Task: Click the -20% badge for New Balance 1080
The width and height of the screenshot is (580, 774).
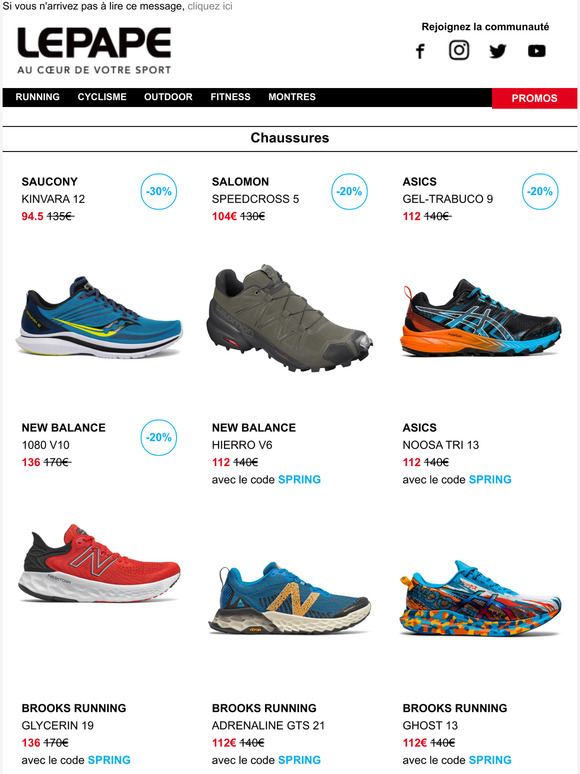Action: [158, 437]
